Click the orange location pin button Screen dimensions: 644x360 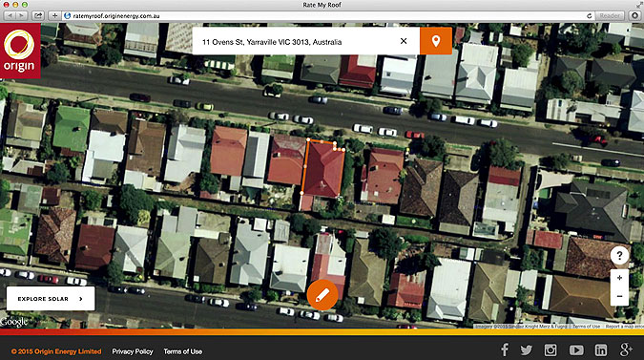436,41
